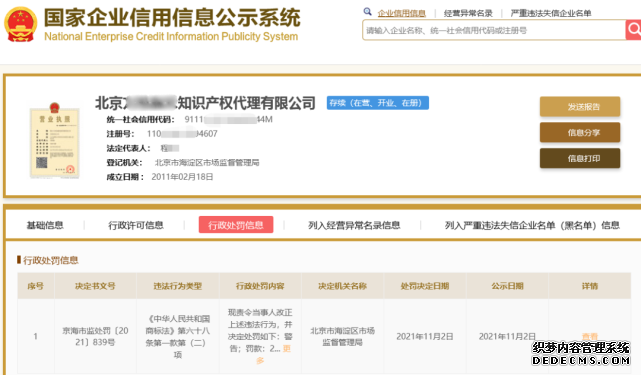Click the English system name subtitle
Viewport: 641px width, 375px height.
tap(171, 36)
